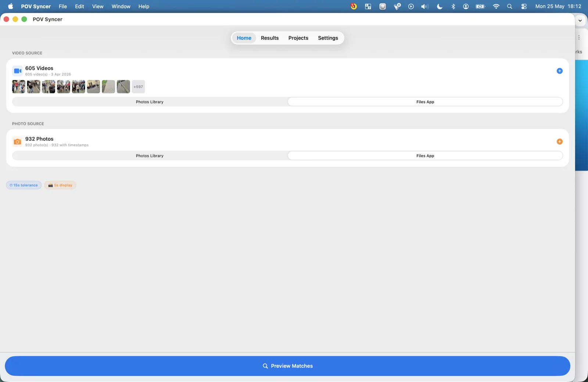
Task: Open the Apple menu
Action: coord(10,6)
